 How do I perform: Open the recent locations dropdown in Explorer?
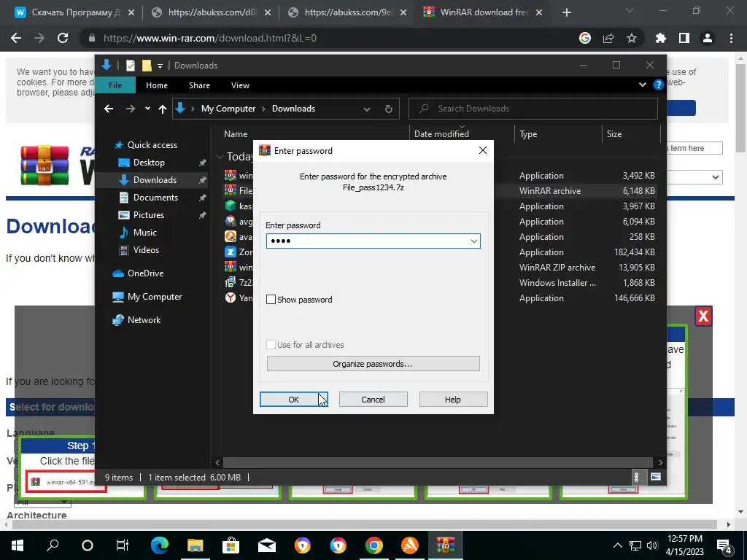click(147, 109)
